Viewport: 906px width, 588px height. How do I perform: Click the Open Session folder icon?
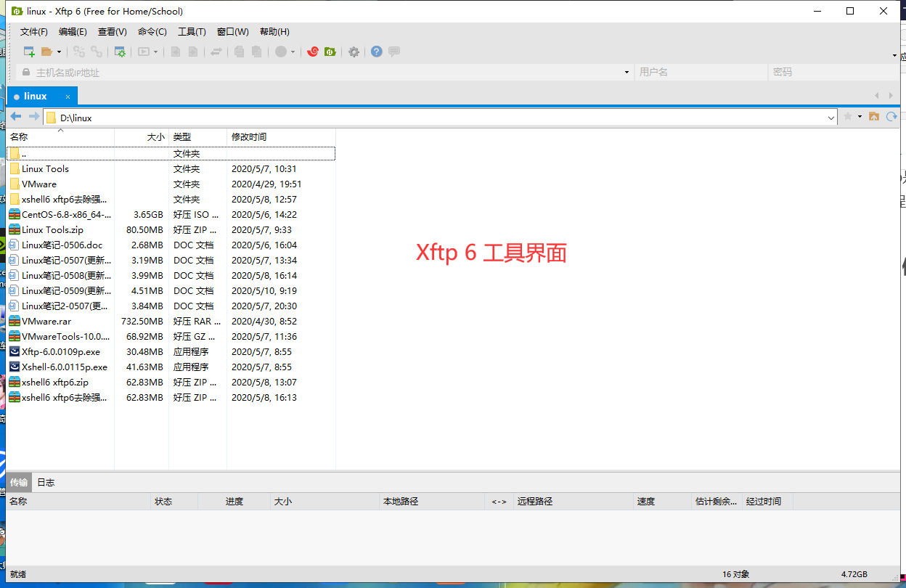click(47, 52)
